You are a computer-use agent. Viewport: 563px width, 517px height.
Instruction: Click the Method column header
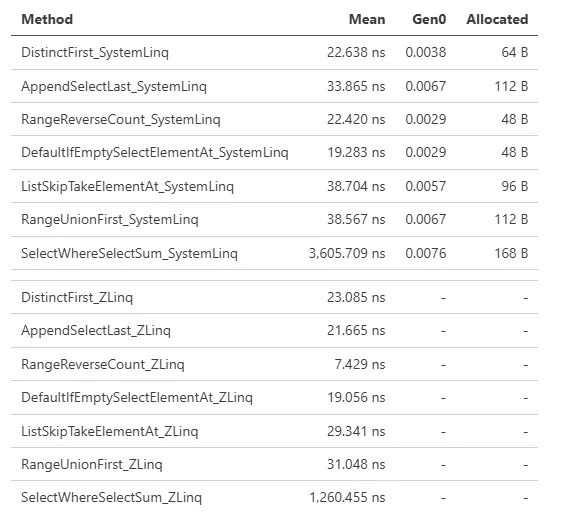click(x=47, y=19)
